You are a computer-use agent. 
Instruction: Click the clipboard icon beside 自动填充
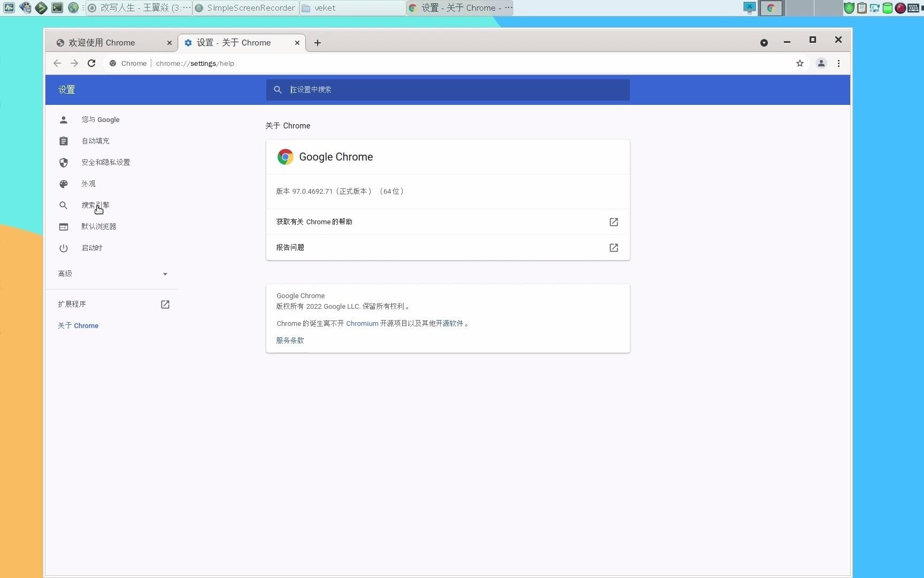coord(64,141)
